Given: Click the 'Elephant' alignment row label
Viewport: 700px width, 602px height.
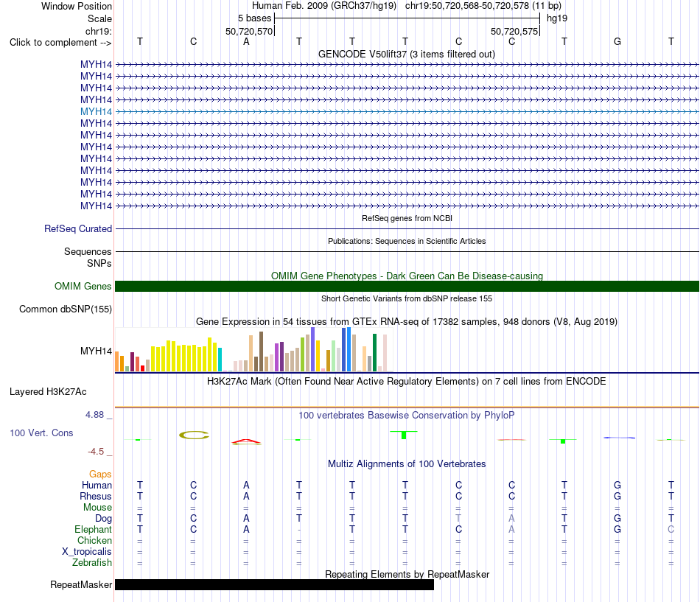Looking at the screenshot, I should [93, 529].
